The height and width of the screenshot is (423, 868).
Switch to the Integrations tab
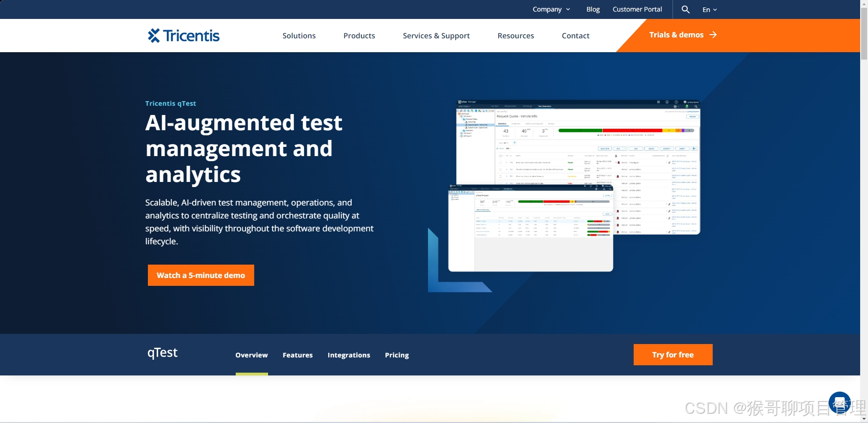349,355
